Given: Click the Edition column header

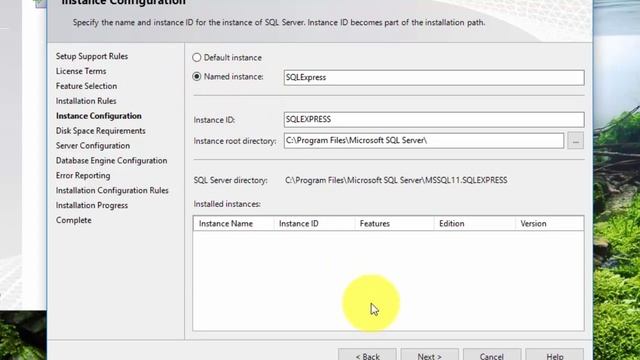Looking at the screenshot, I should pos(475,223).
